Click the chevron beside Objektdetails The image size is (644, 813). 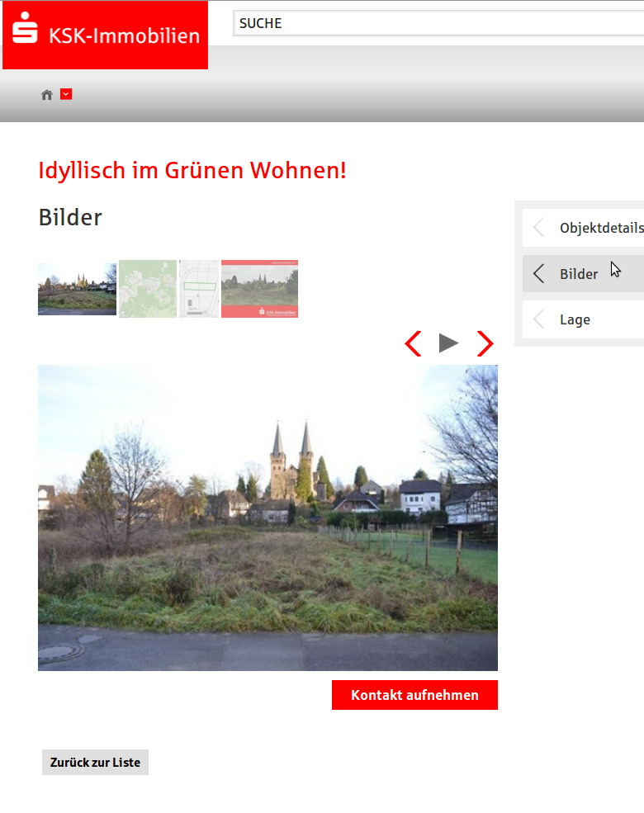click(539, 228)
